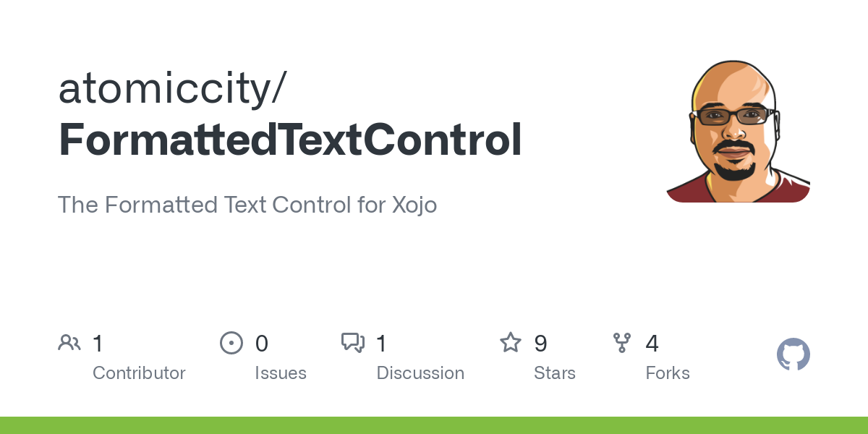Click the stars count number 9
This screenshot has height=434, width=868.
pos(540,343)
